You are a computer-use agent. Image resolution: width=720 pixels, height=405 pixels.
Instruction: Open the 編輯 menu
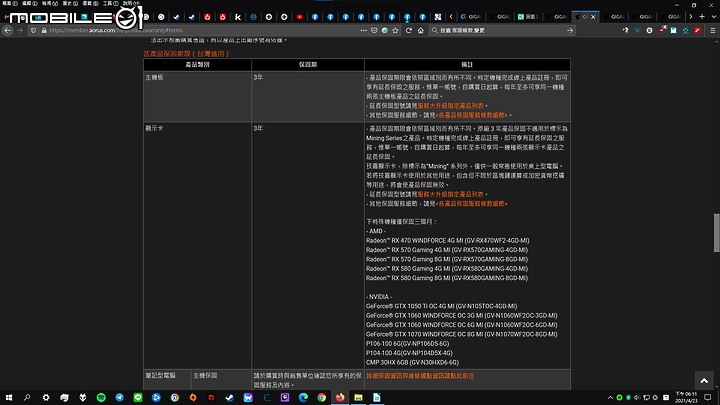[x=29, y=3]
